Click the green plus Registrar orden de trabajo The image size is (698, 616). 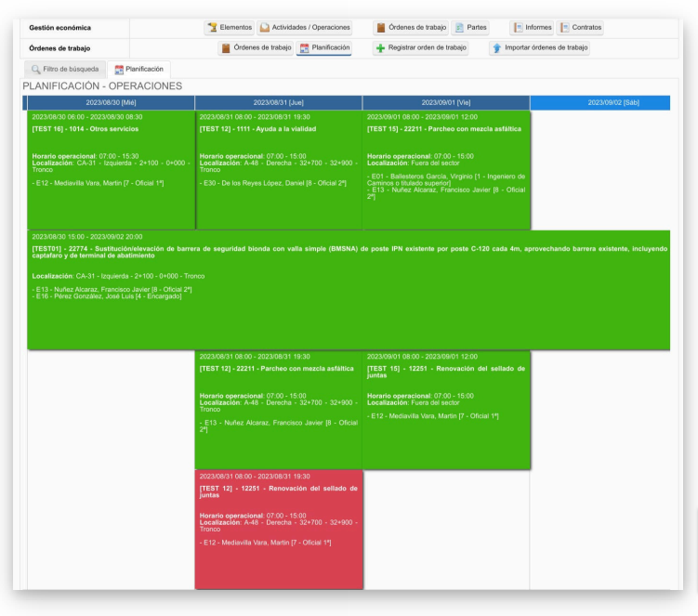click(x=420, y=48)
